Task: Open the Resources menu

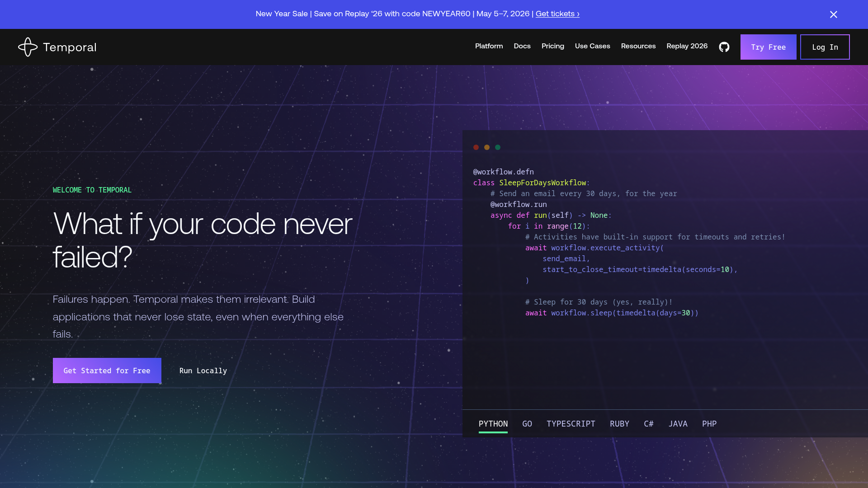Action: point(638,47)
